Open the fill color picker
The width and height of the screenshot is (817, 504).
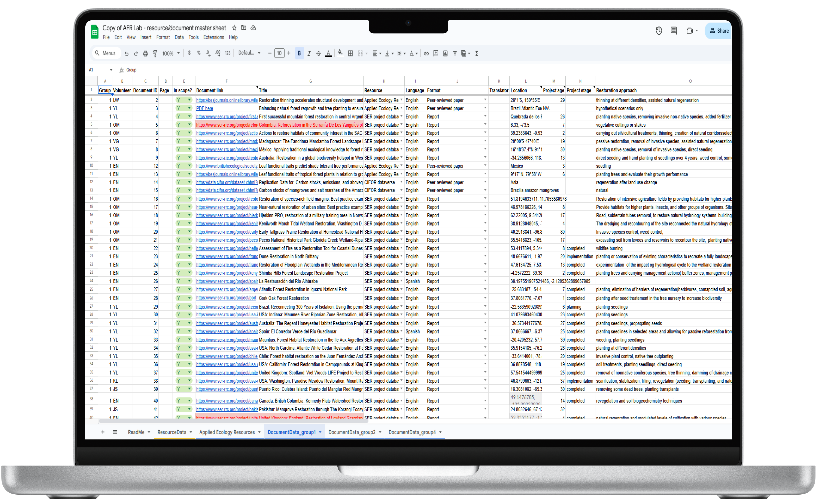coord(340,53)
